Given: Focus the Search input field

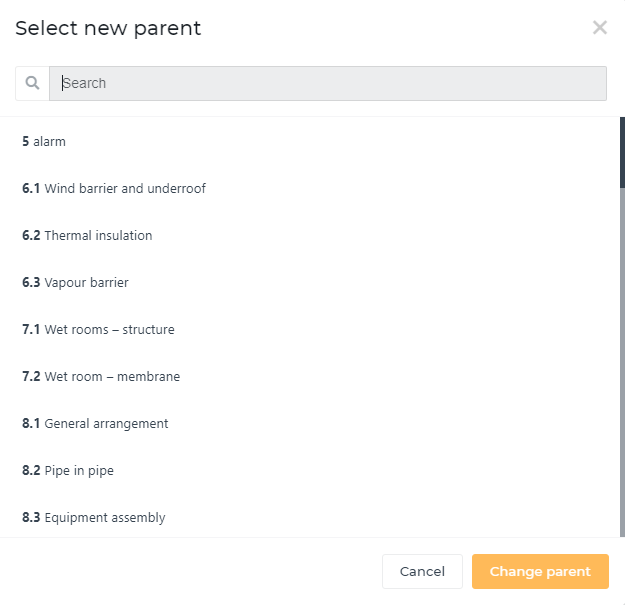Looking at the screenshot, I should click(328, 83).
